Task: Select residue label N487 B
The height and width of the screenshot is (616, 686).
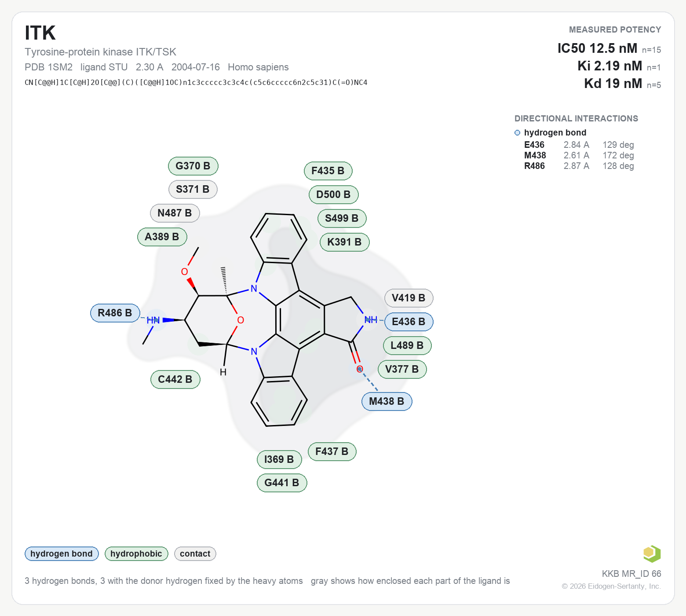Action: (x=175, y=213)
